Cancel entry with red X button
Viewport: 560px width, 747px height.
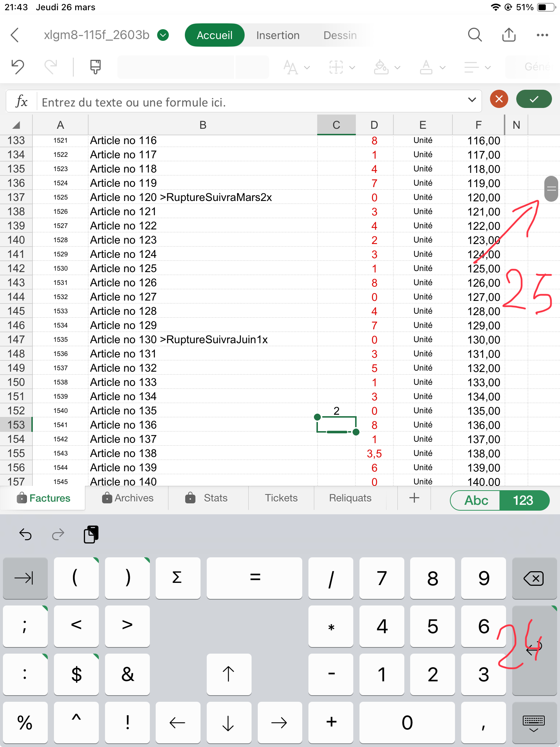(499, 99)
